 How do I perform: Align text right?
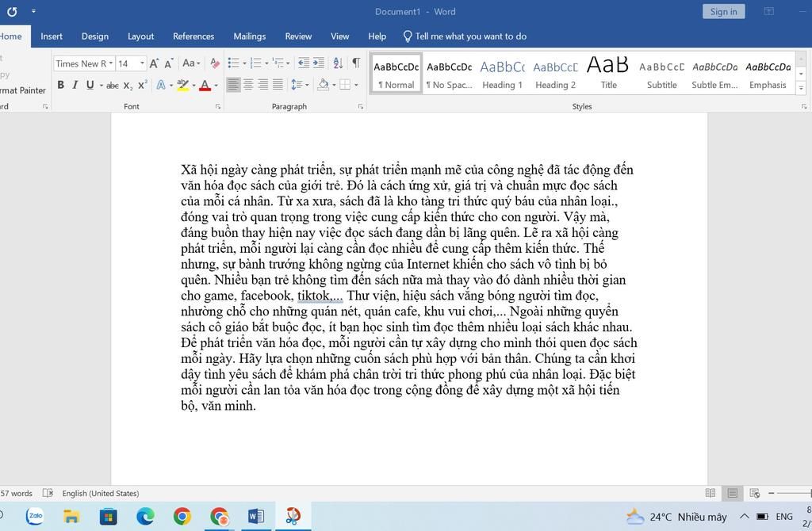(263, 85)
